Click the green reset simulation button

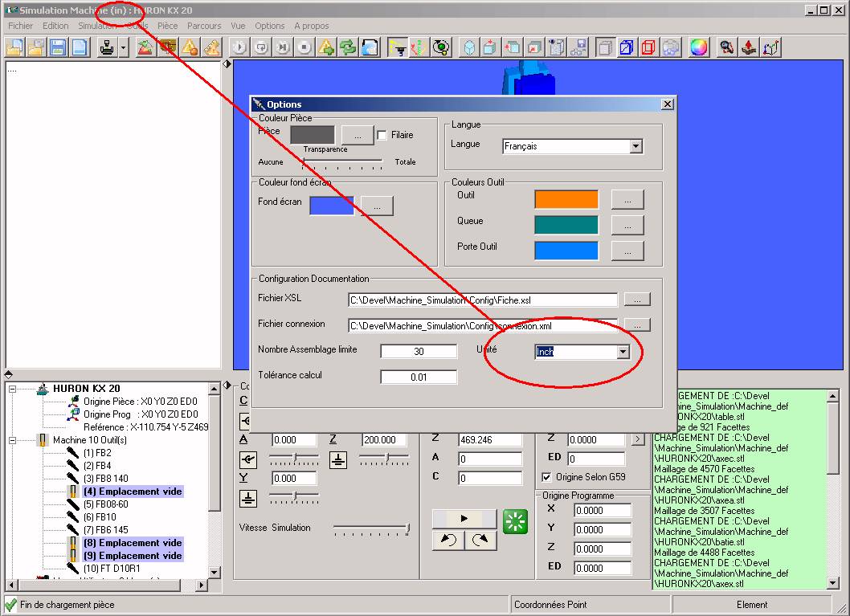pos(515,522)
